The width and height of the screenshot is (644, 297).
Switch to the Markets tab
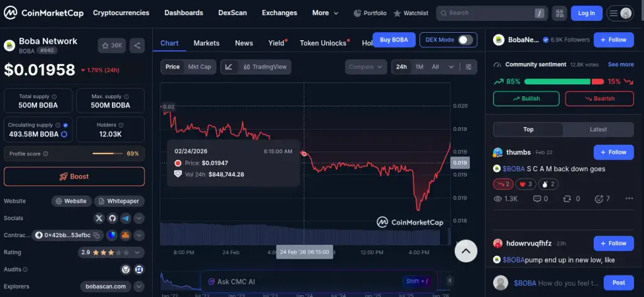click(x=206, y=43)
